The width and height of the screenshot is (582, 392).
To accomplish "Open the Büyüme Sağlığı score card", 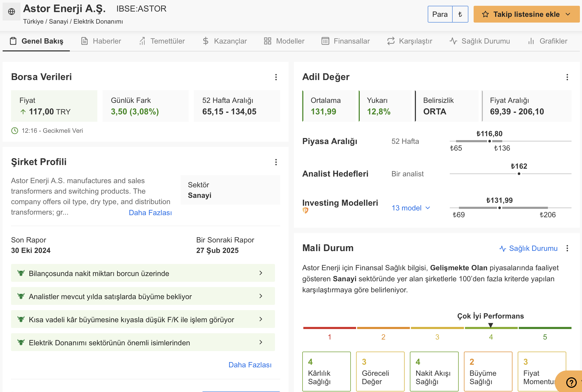I will [x=488, y=371].
